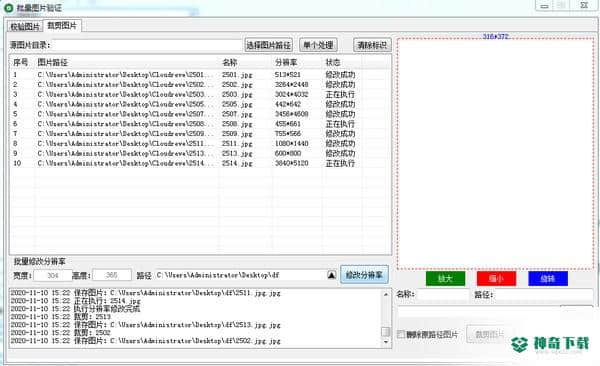
Task: Click the path cell of row 10
Action: 126,163
